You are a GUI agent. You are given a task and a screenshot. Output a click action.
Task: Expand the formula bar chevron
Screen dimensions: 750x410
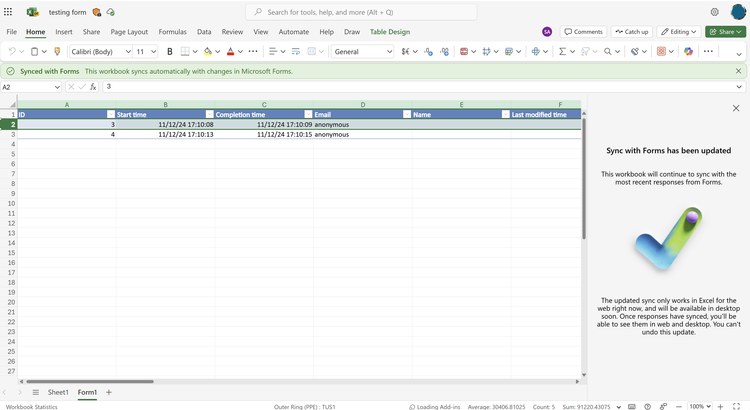(x=739, y=87)
